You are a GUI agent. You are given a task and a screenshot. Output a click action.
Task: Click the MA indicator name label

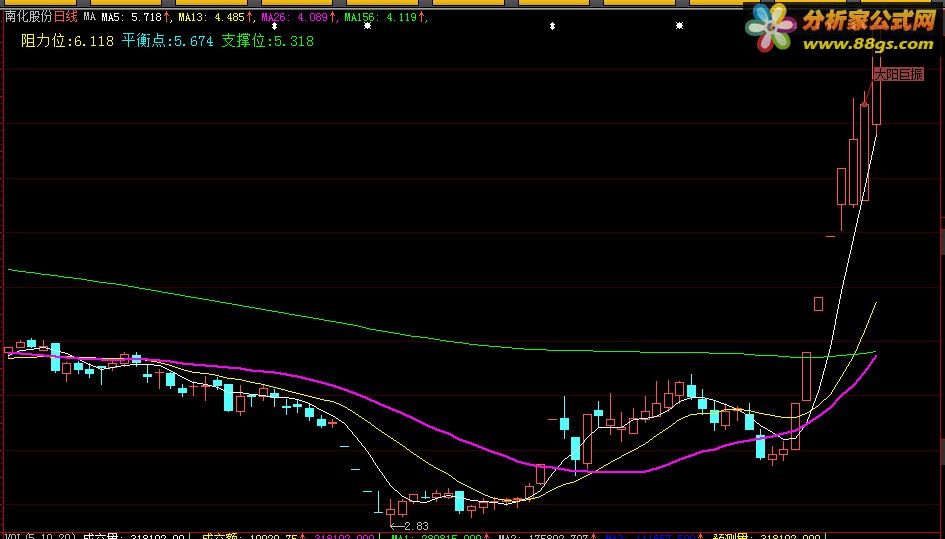pyautogui.click(x=89, y=17)
